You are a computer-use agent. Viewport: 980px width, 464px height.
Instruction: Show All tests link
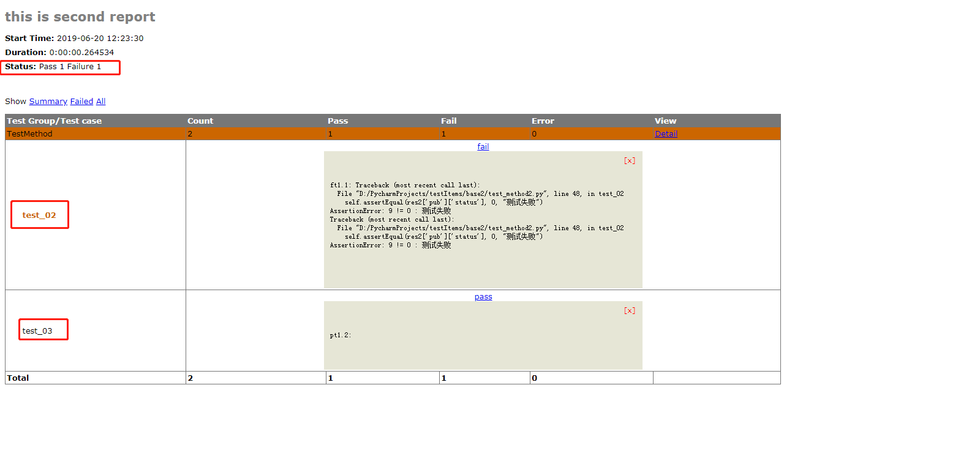(x=101, y=102)
